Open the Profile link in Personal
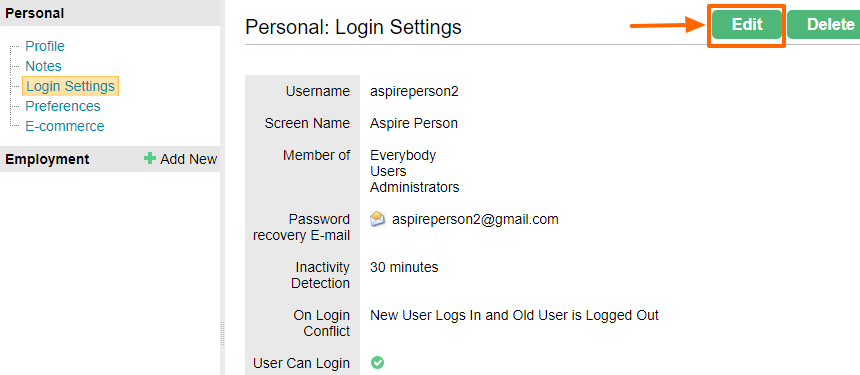Viewport: 860px width, 375px height. point(45,46)
